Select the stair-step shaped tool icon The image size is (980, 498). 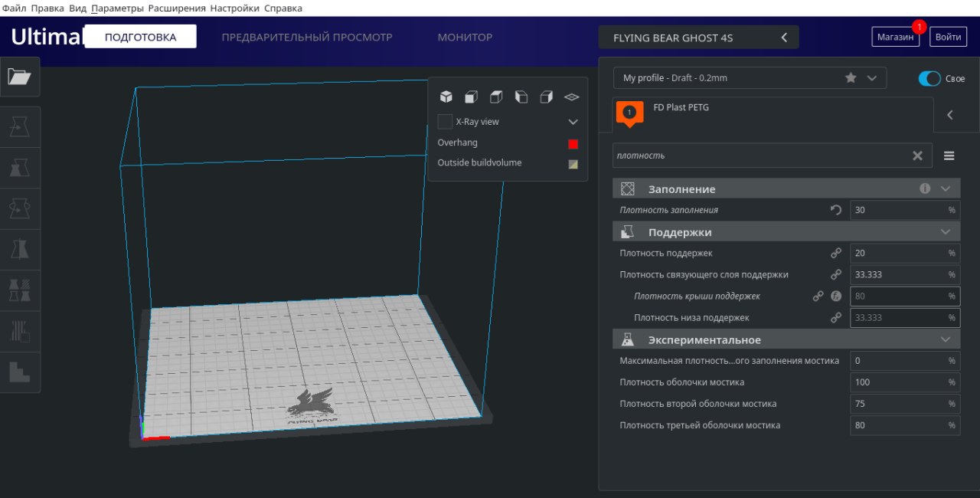click(x=19, y=372)
